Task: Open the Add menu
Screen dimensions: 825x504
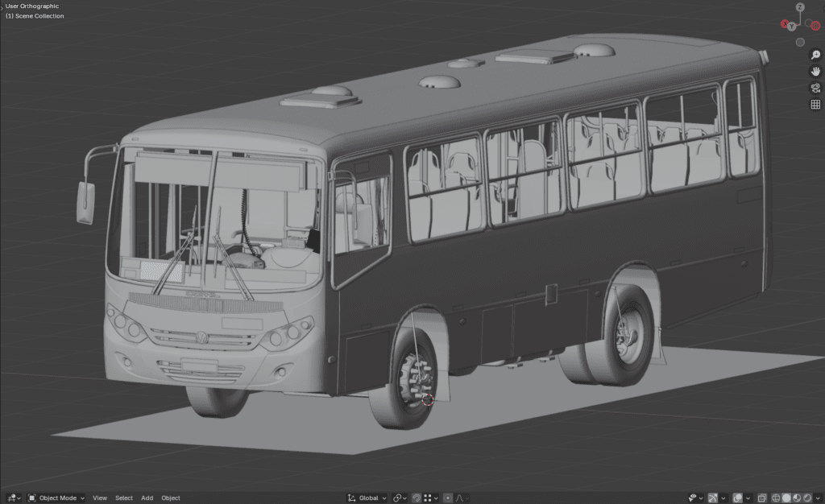Action: tap(147, 498)
